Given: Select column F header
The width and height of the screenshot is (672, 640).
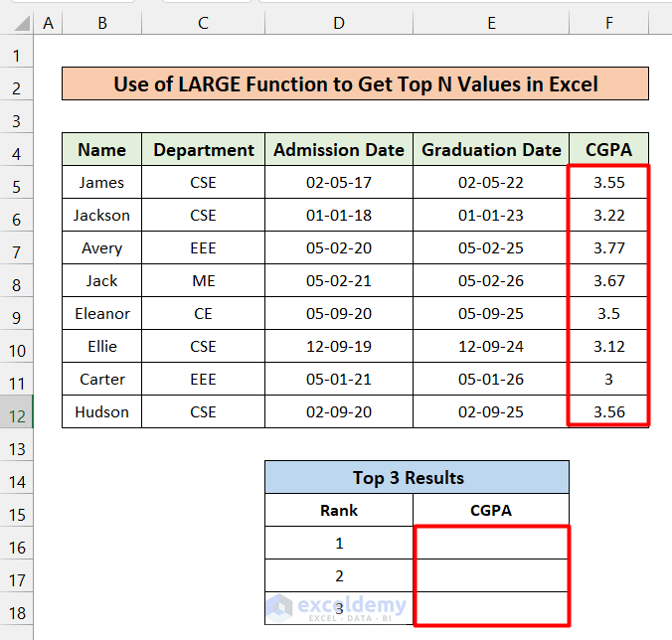Looking at the screenshot, I should (x=609, y=23).
